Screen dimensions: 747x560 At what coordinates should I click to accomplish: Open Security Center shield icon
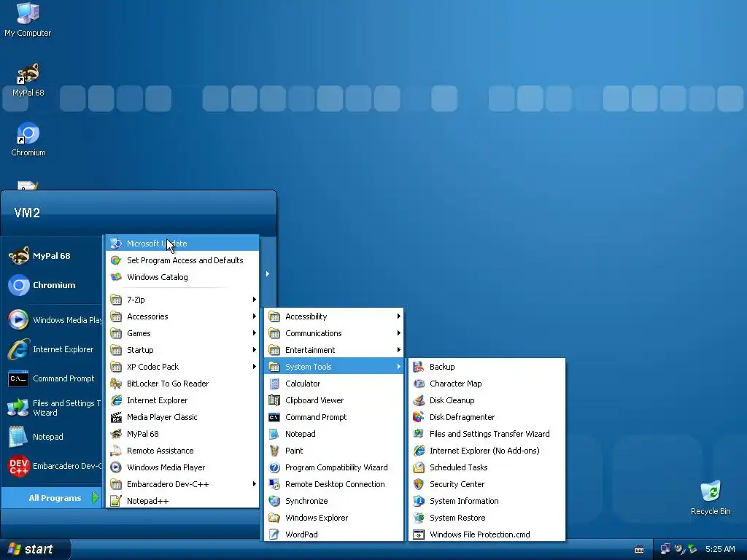point(418,484)
